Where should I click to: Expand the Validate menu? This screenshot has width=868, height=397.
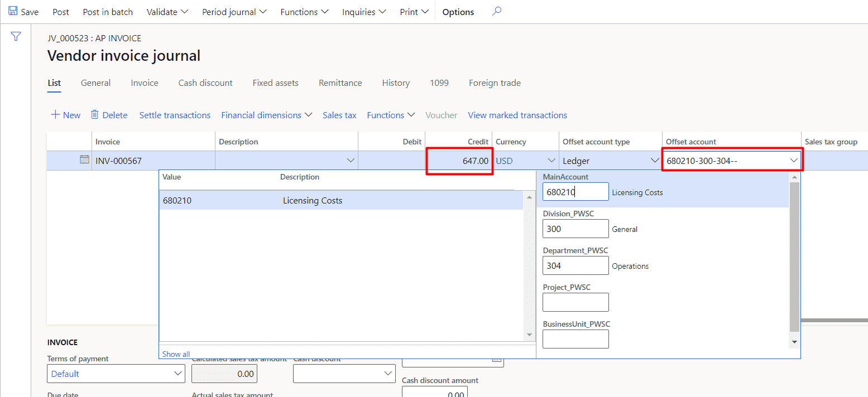167,12
